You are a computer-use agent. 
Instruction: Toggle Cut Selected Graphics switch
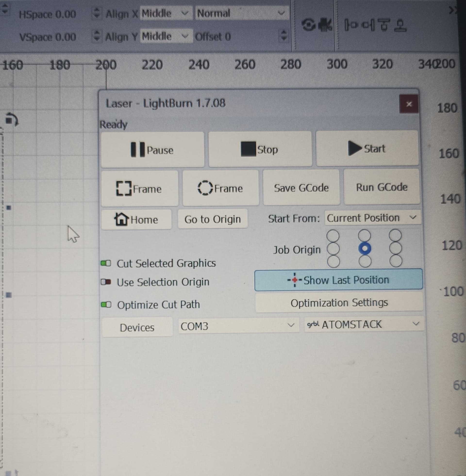point(106,263)
